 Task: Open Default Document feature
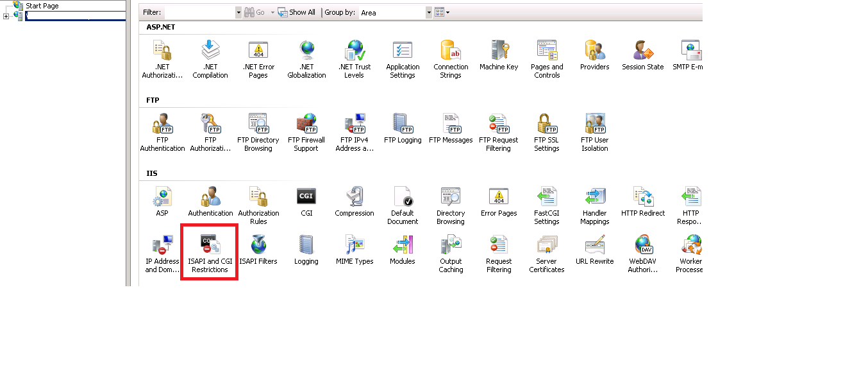(x=403, y=205)
